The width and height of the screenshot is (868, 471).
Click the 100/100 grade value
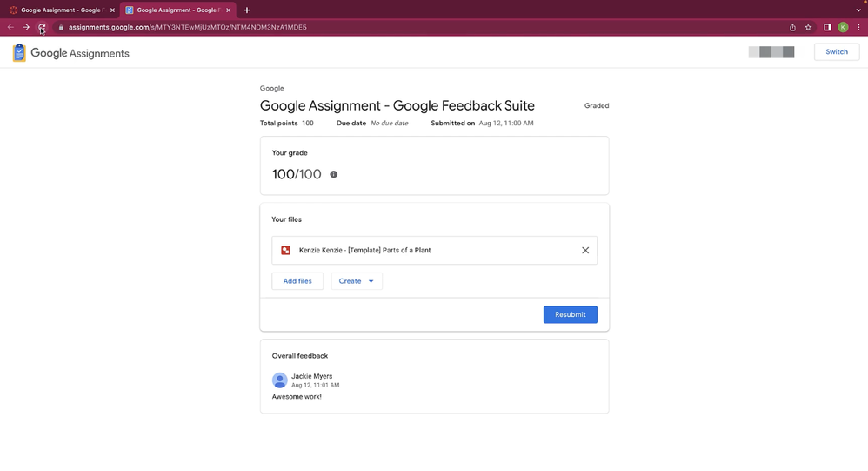[297, 174]
